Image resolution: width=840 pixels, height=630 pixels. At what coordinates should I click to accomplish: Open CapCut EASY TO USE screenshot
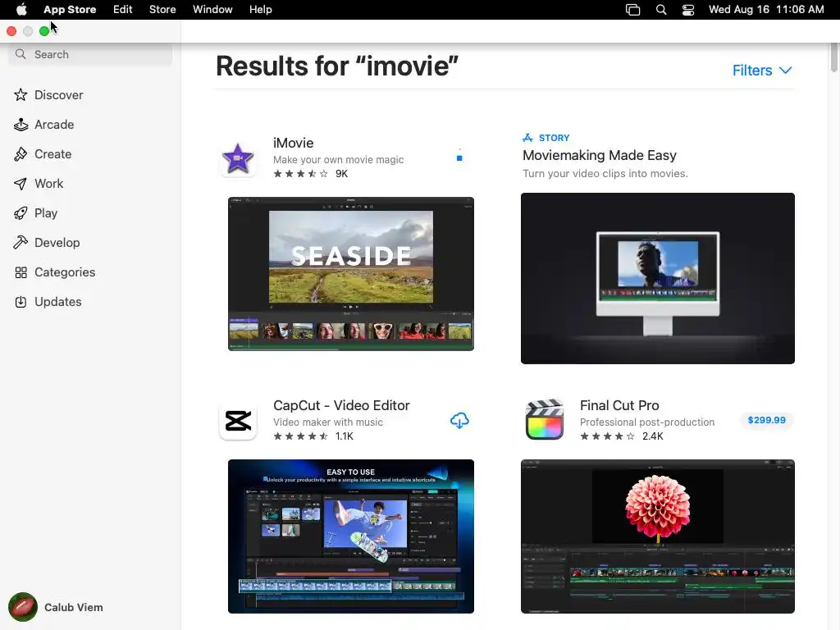tap(351, 536)
